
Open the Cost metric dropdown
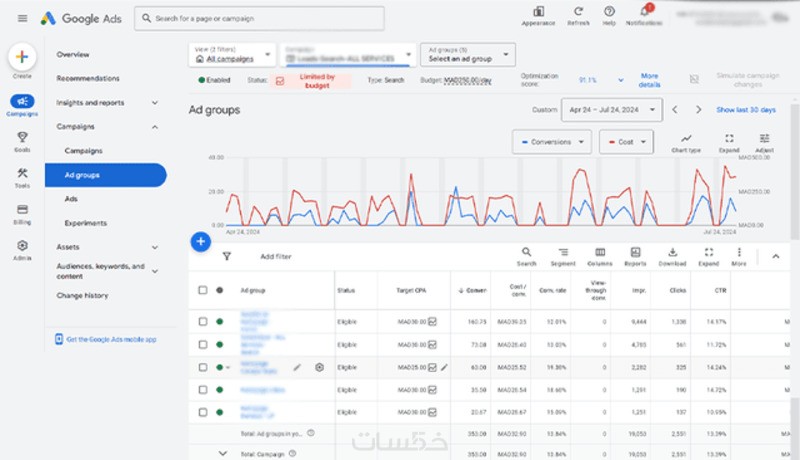tap(626, 142)
